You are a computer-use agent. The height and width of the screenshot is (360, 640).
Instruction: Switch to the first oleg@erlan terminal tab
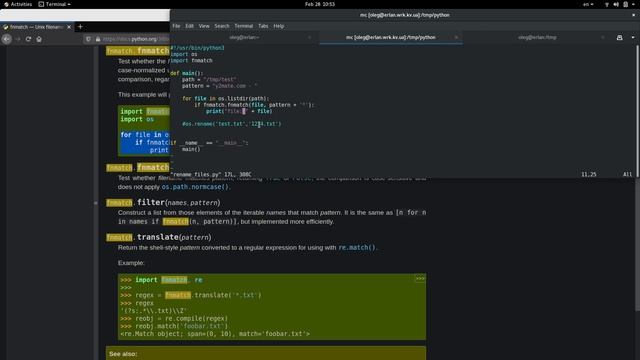(x=244, y=37)
